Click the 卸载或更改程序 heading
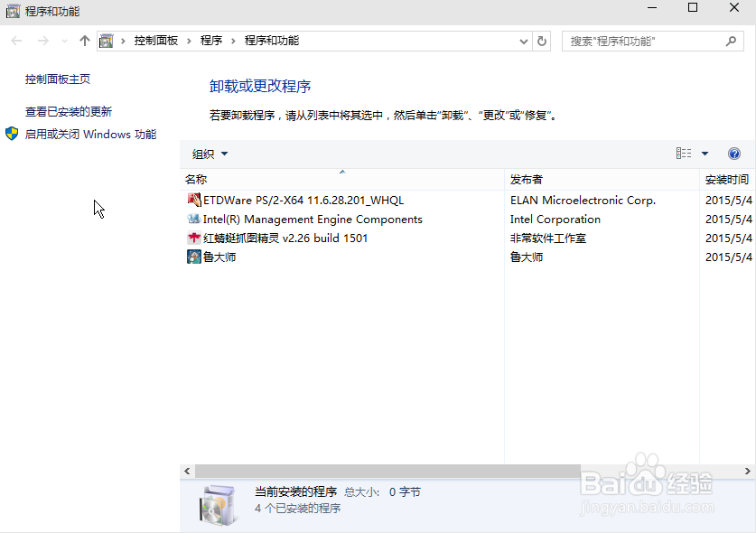The width and height of the screenshot is (756, 533). (260, 87)
